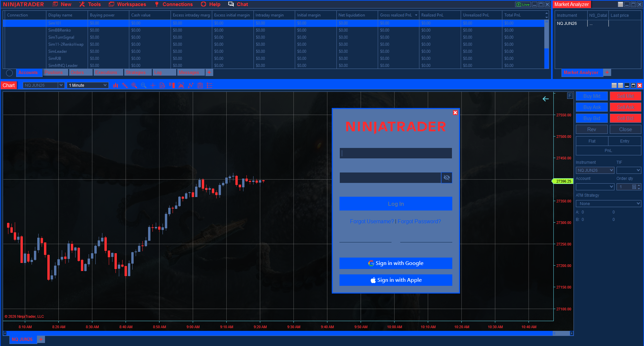
Task: Add a new tab in Accounts panel
Action: tap(209, 72)
